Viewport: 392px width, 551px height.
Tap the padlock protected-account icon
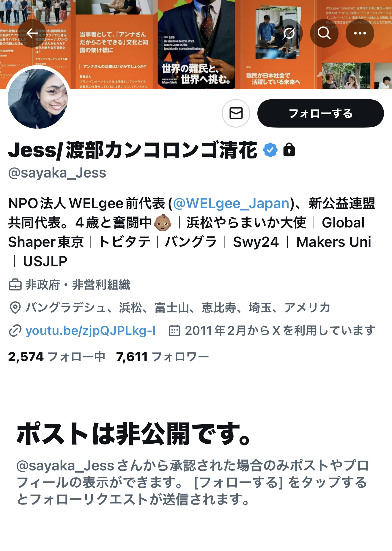pos(289,150)
